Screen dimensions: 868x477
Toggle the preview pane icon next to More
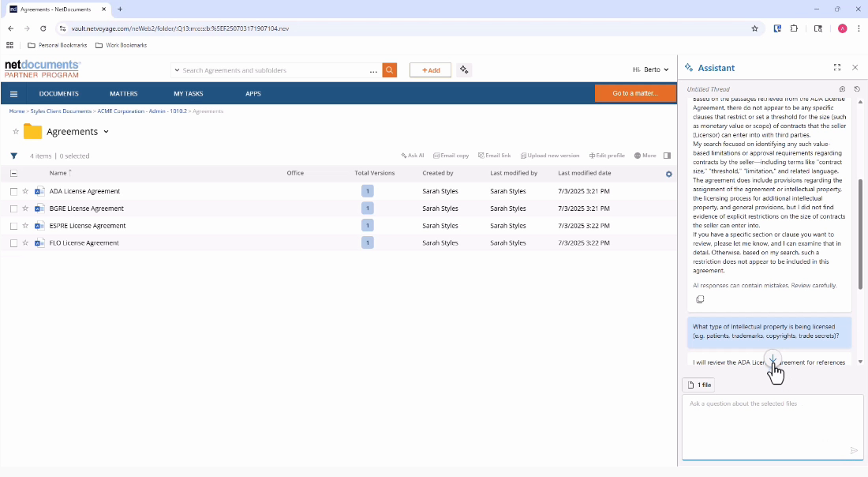point(667,156)
